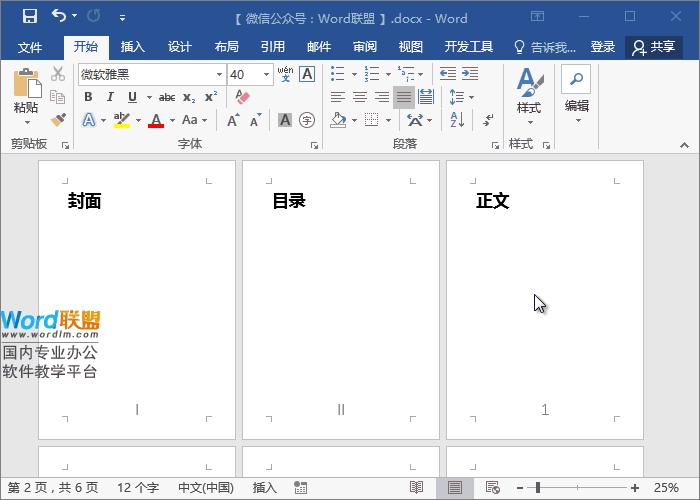Viewport: 700px width, 500px height.
Task: Save the document with the floppy disk icon
Action: click(x=30, y=17)
